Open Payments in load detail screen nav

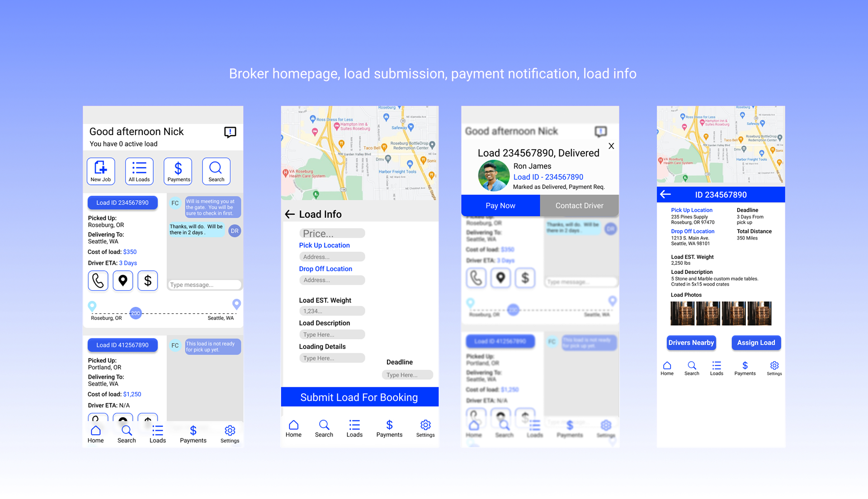[745, 368]
